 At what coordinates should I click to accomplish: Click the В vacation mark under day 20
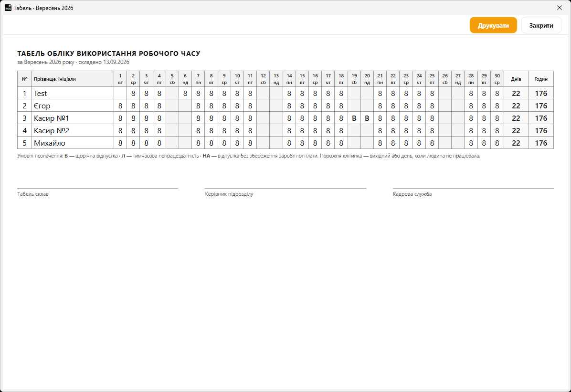[x=367, y=118]
